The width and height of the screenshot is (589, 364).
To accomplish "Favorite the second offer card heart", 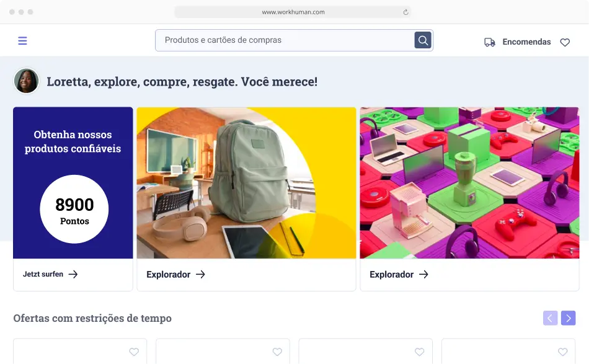I will (x=277, y=352).
